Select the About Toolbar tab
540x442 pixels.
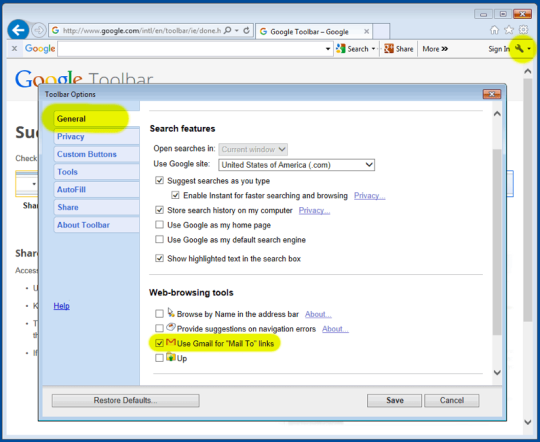point(96,225)
